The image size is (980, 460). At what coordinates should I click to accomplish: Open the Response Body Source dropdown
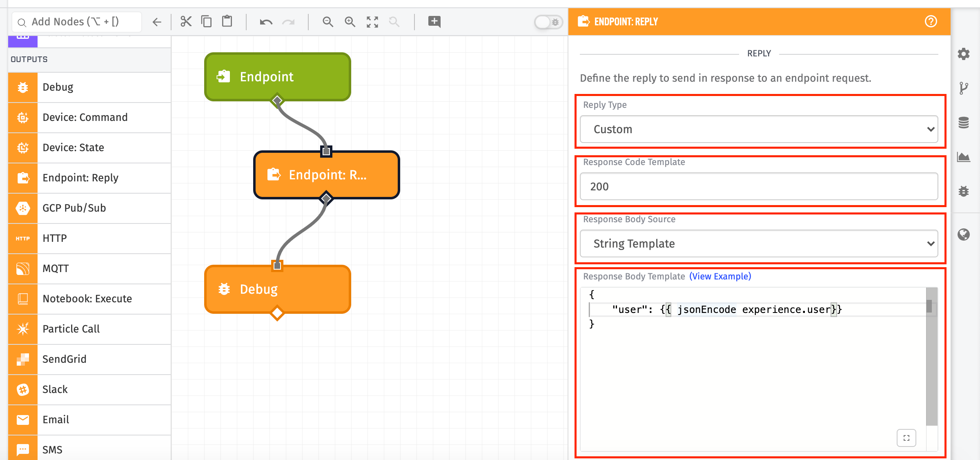pyautogui.click(x=759, y=243)
